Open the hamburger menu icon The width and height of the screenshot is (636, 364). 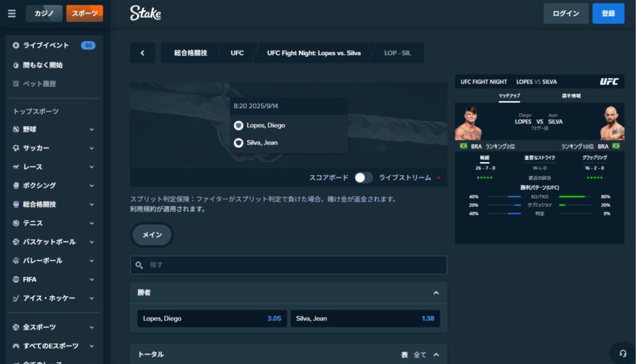pyautogui.click(x=12, y=14)
